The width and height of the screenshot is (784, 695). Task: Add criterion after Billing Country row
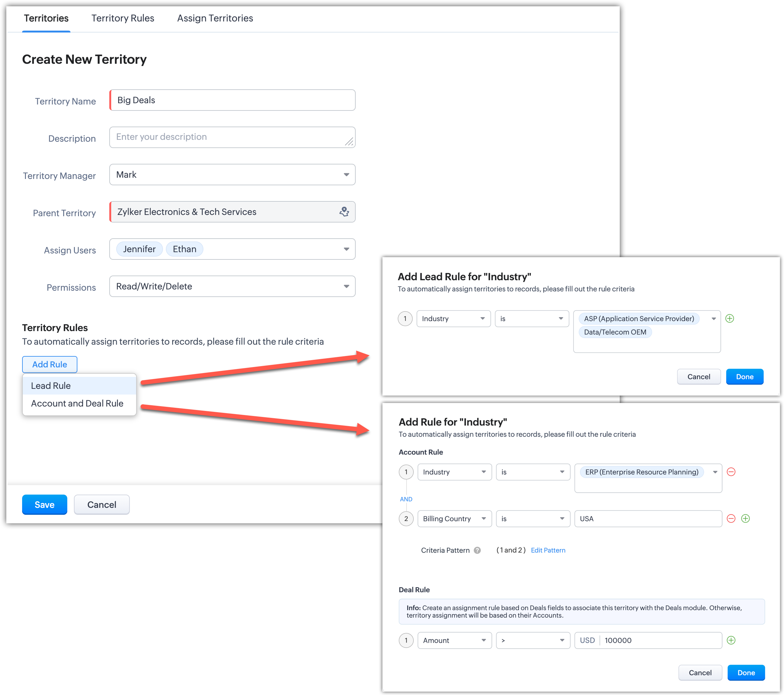745,519
